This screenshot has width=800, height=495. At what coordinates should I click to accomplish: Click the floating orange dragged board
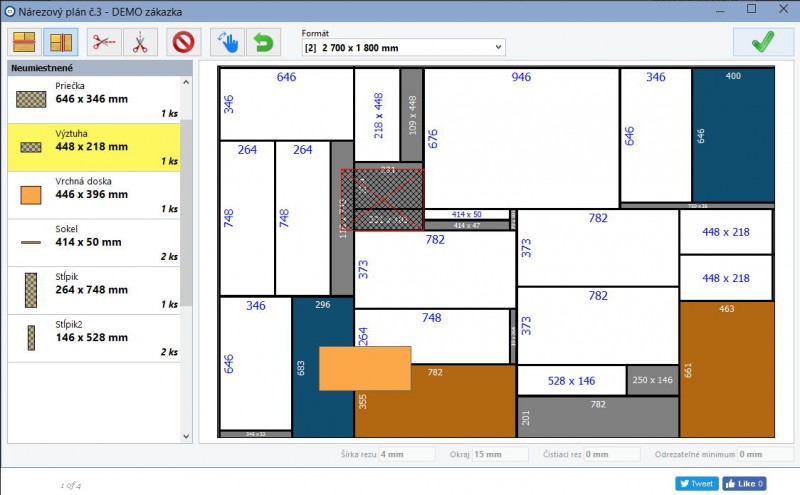click(x=365, y=368)
